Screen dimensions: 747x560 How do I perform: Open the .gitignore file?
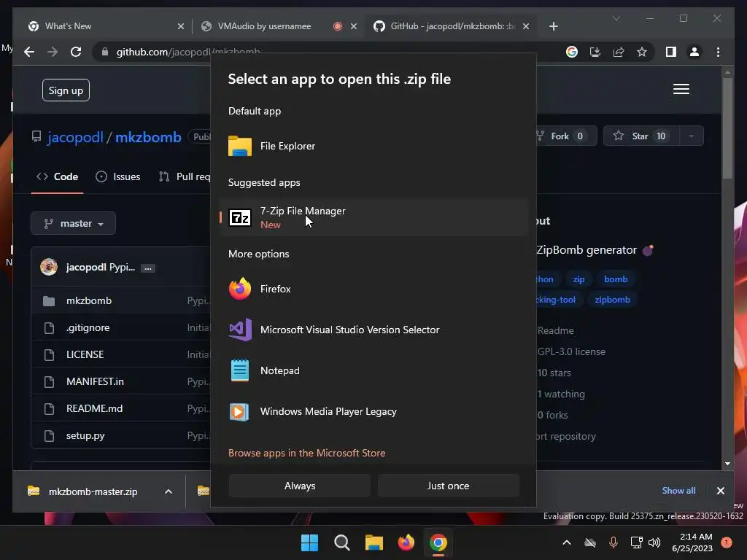(88, 327)
